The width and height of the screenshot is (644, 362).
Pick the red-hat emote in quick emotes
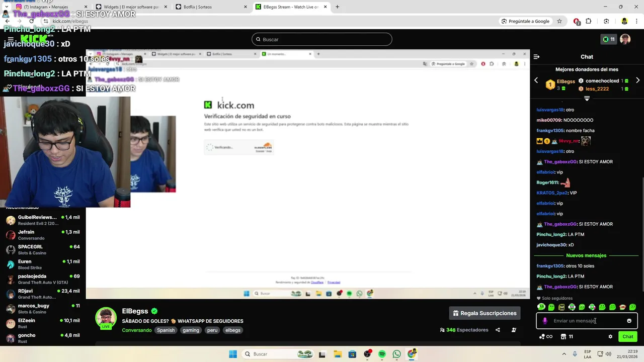coord(622,307)
